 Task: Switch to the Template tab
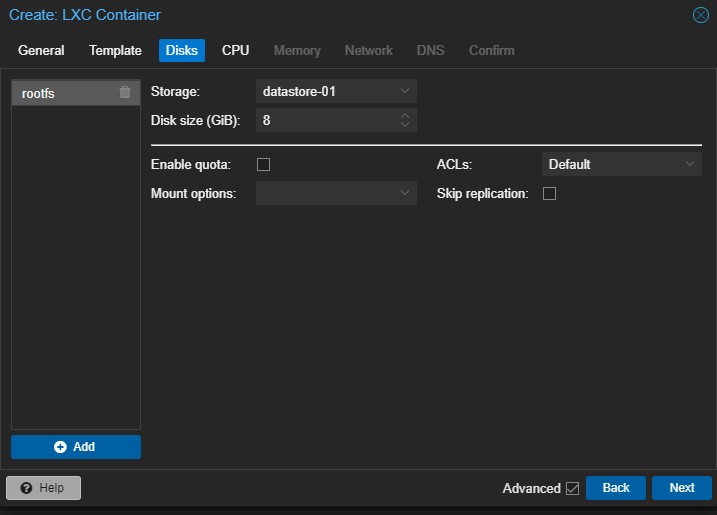(115, 50)
